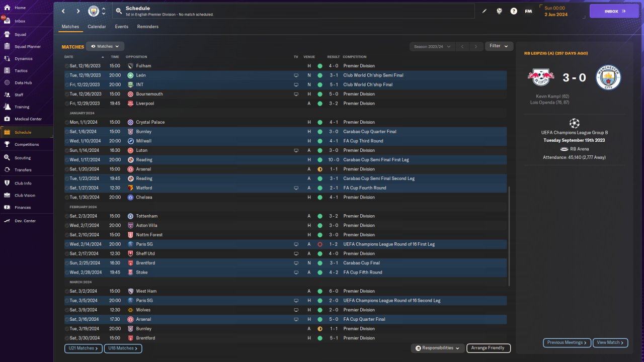Open the FM menu icon
The width and height of the screenshot is (644, 362).
pyautogui.click(x=528, y=11)
